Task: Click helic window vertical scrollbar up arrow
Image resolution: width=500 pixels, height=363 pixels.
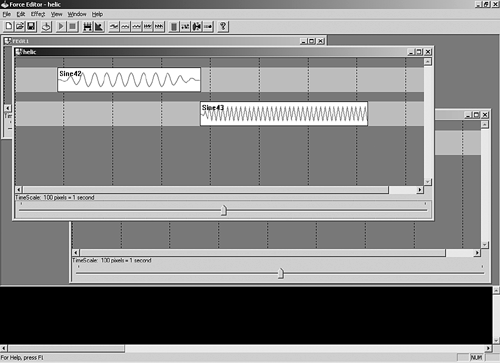Action: (x=428, y=62)
